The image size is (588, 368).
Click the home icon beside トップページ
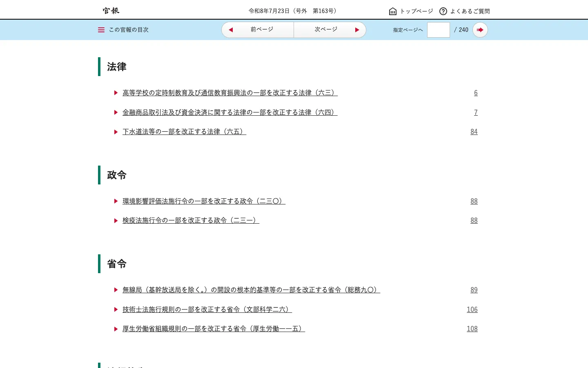393,11
